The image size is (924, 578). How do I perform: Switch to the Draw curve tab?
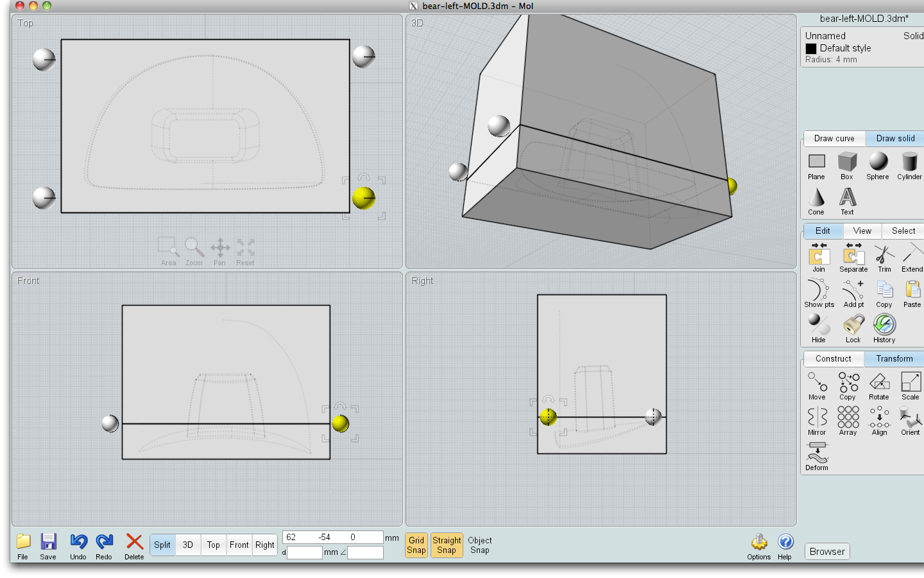834,138
